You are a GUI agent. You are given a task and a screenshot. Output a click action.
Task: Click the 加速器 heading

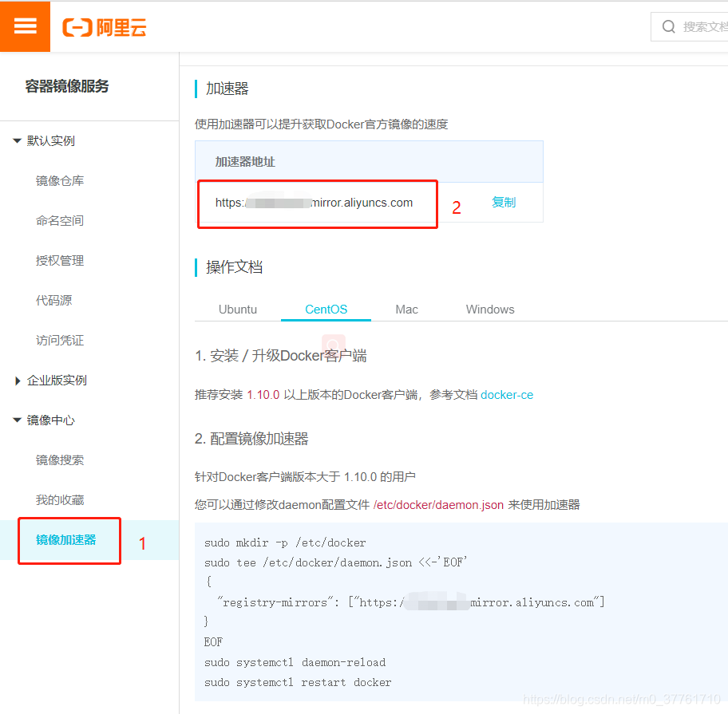tap(227, 89)
